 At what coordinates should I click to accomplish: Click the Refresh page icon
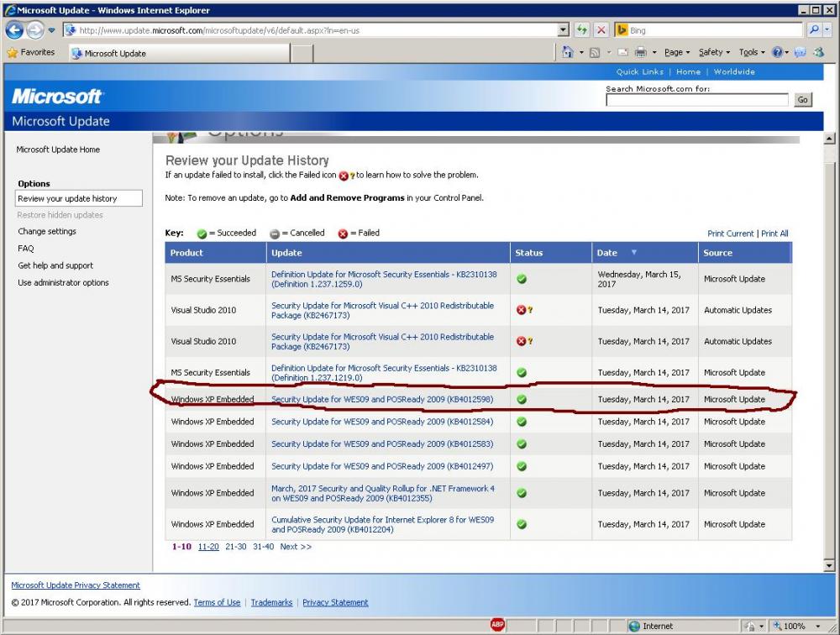(x=582, y=30)
